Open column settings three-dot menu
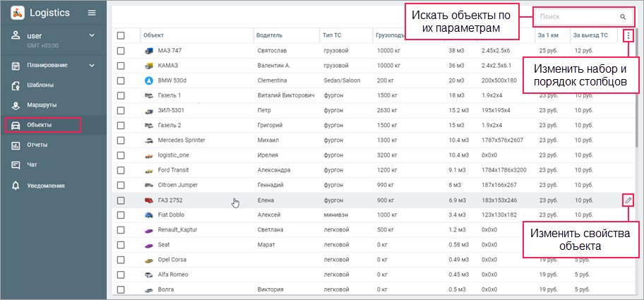The width and height of the screenshot is (644, 300). pyautogui.click(x=628, y=35)
